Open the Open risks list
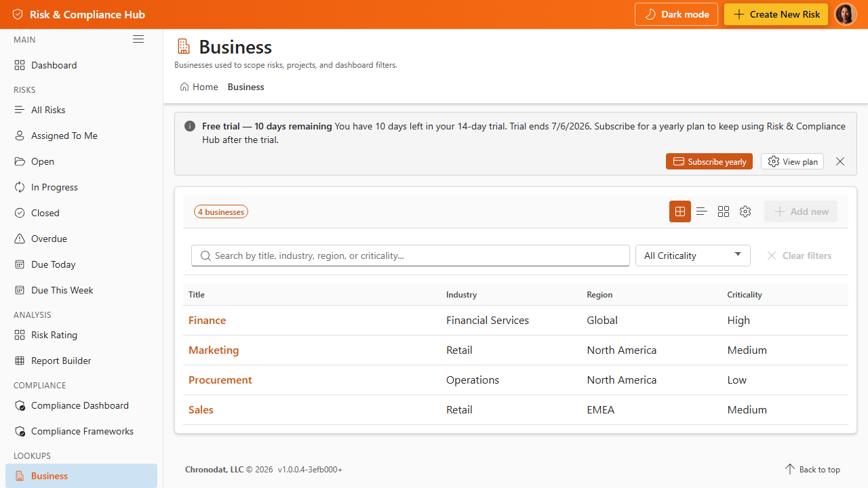 (81, 161)
